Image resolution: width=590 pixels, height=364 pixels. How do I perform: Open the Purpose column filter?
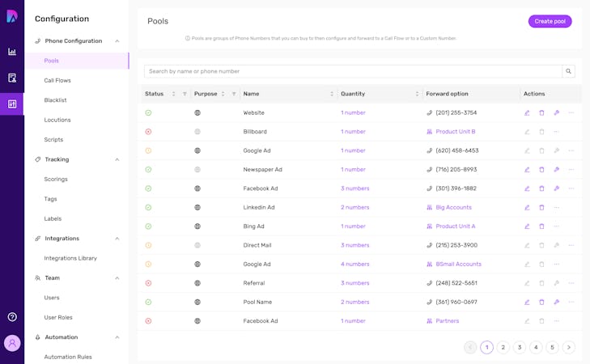coord(234,94)
